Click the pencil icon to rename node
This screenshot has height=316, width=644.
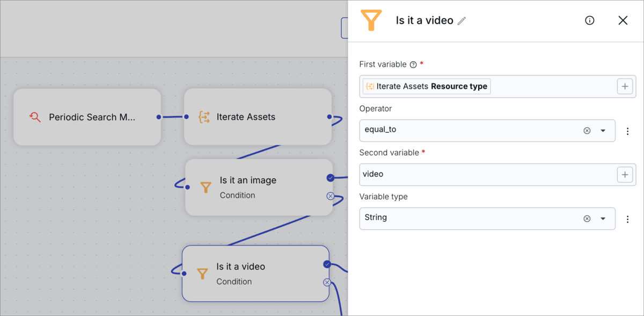(462, 21)
